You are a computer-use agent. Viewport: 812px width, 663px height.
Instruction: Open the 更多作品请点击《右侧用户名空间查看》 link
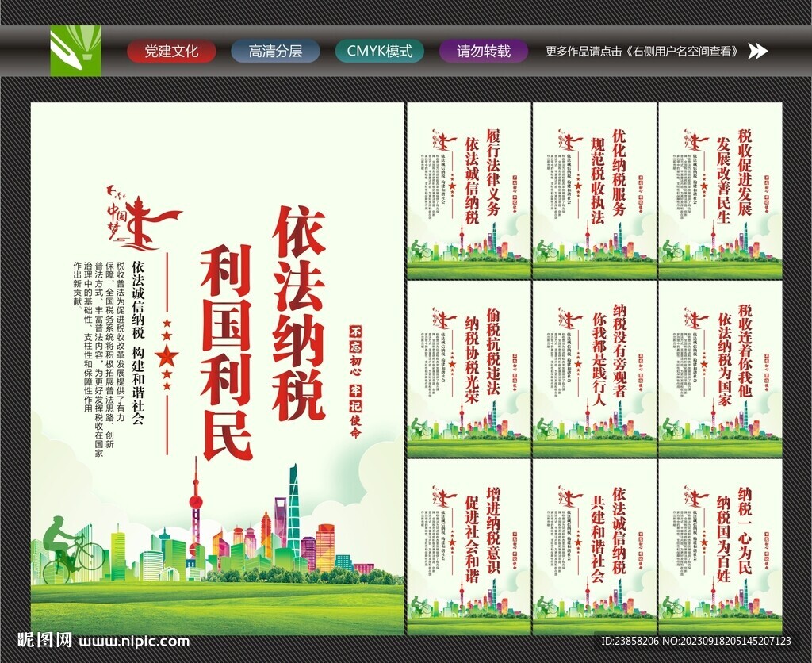tap(644, 52)
